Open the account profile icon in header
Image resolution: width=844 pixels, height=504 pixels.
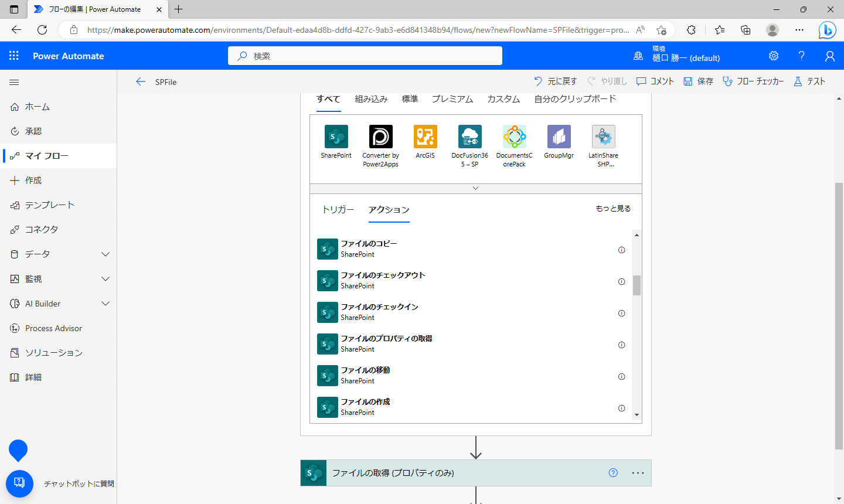[x=829, y=56]
